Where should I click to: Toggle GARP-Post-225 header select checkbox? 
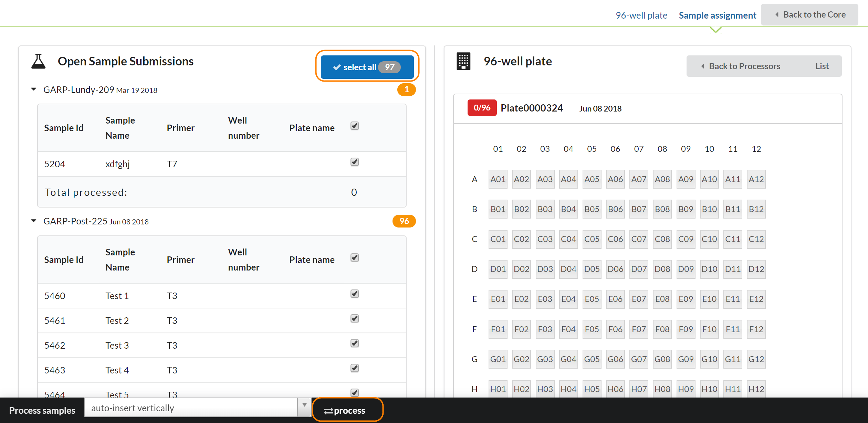coord(354,257)
